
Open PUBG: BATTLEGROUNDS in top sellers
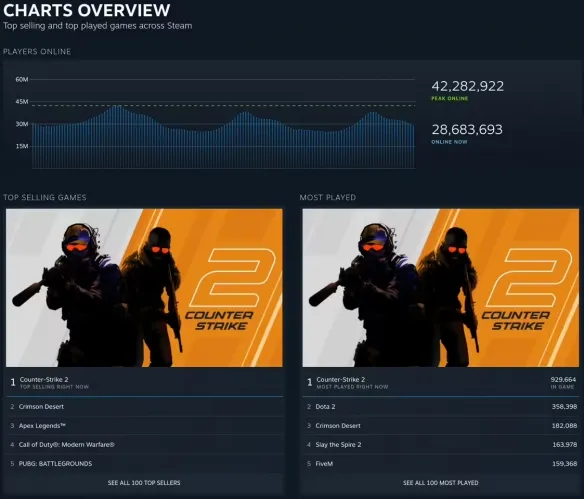point(144,464)
